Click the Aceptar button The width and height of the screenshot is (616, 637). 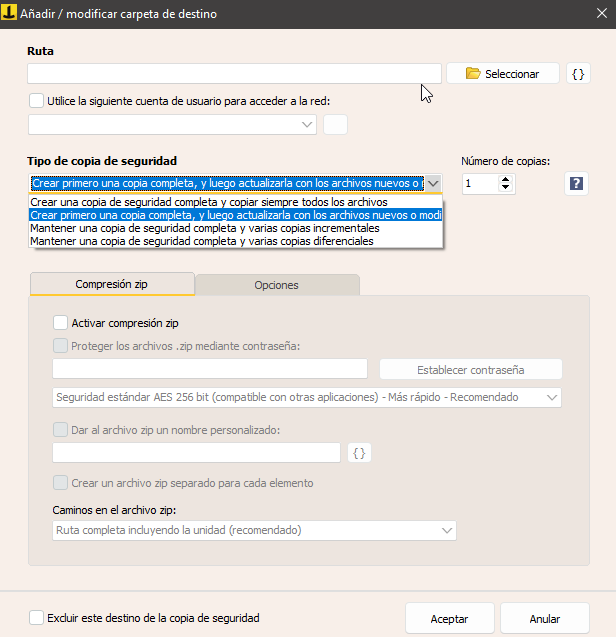(x=449, y=619)
